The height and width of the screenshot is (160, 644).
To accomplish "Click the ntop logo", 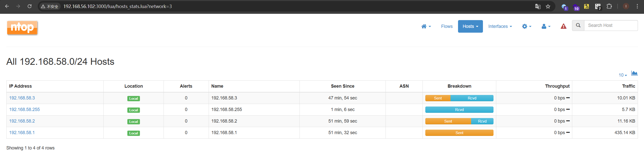I will tap(22, 28).
